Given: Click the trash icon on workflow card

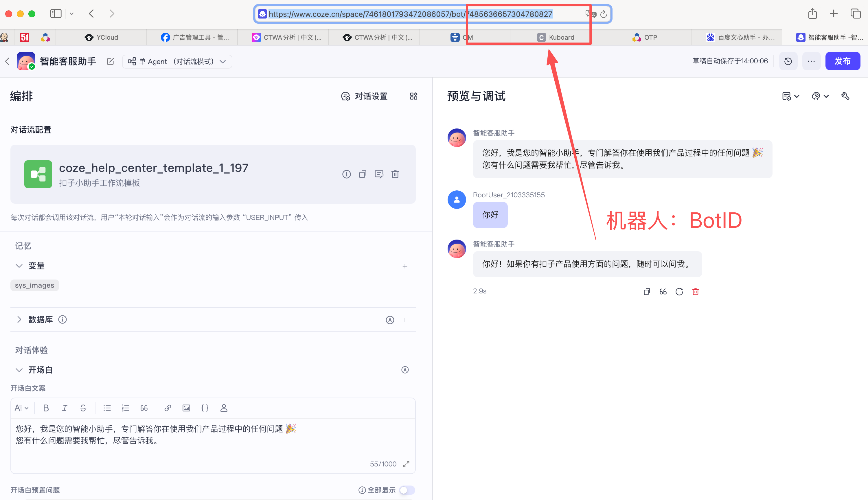Looking at the screenshot, I should click(x=395, y=174).
